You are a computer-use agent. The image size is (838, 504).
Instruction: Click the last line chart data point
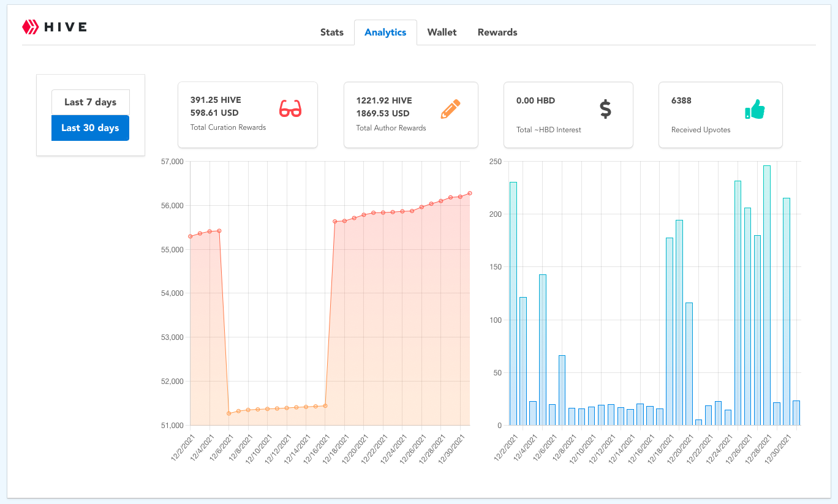470,193
